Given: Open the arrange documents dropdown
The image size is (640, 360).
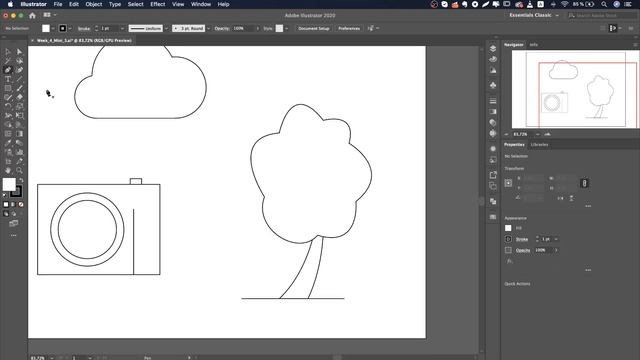Looking at the screenshot, I should pyautogui.click(x=50, y=15).
